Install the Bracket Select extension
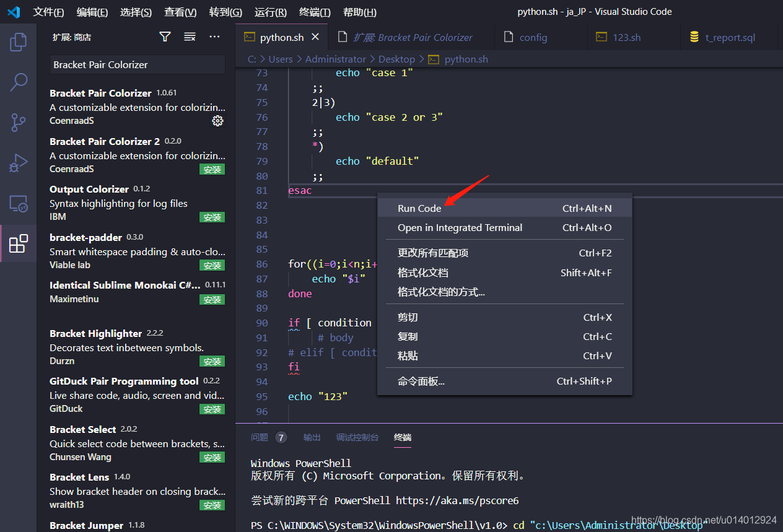 (212, 457)
